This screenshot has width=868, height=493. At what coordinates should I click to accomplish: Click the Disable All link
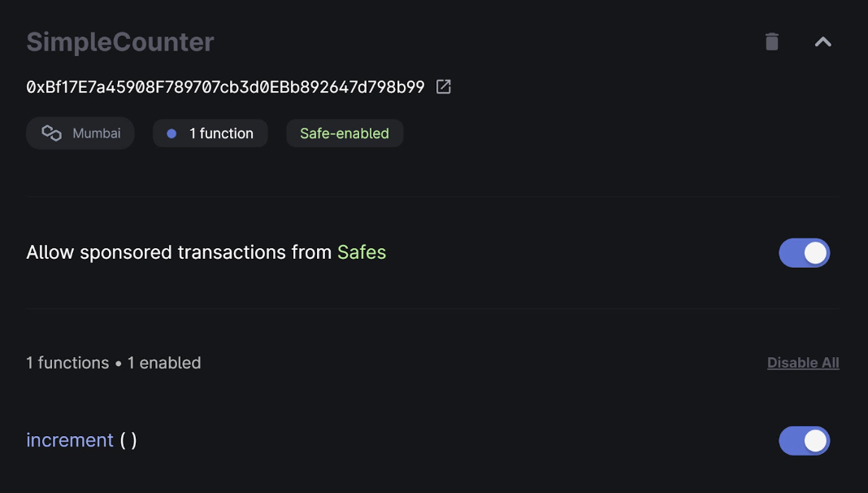[803, 363]
